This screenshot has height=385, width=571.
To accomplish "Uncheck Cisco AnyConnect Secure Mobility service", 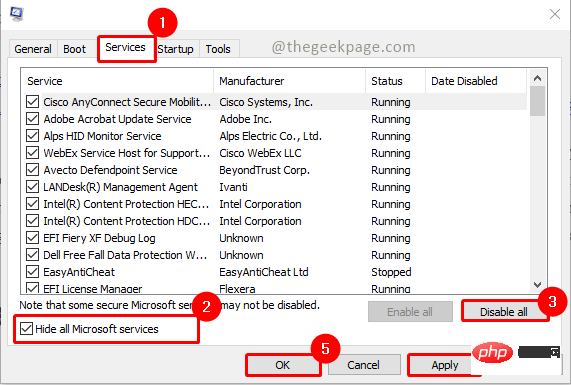I will point(32,102).
